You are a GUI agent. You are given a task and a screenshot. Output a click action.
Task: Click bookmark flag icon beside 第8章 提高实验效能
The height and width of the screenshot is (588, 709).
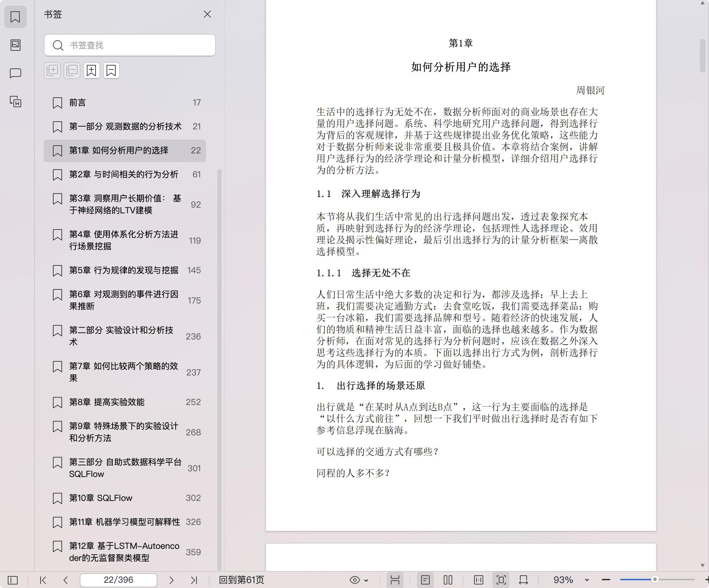tap(57, 403)
